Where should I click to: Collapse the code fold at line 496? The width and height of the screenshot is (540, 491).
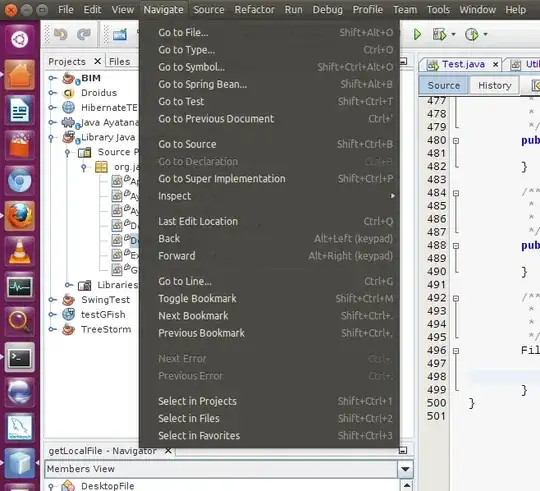(x=456, y=351)
